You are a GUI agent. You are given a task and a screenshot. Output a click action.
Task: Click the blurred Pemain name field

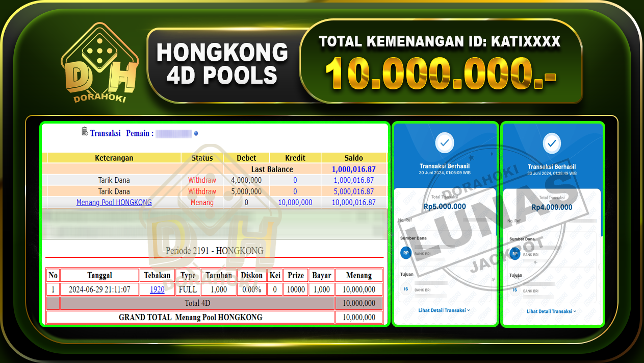(x=174, y=133)
